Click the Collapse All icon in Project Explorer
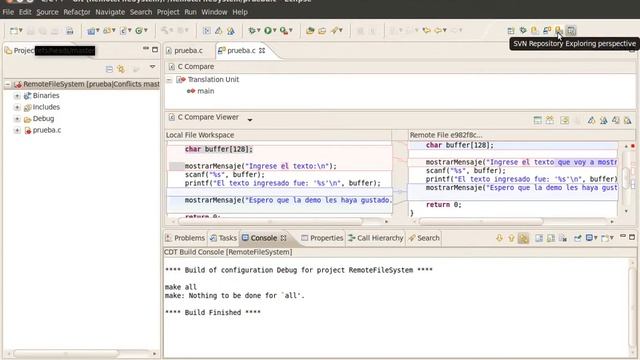 click(x=109, y=69)
